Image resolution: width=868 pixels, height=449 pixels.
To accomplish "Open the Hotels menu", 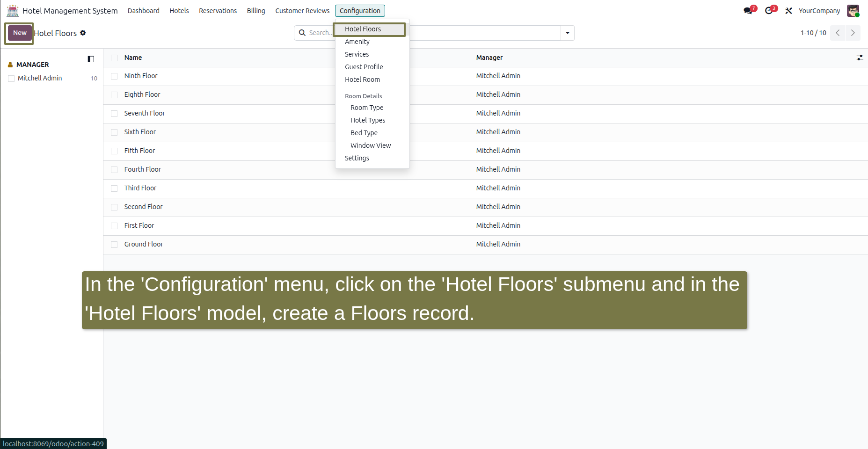I will tap(179, 11).
